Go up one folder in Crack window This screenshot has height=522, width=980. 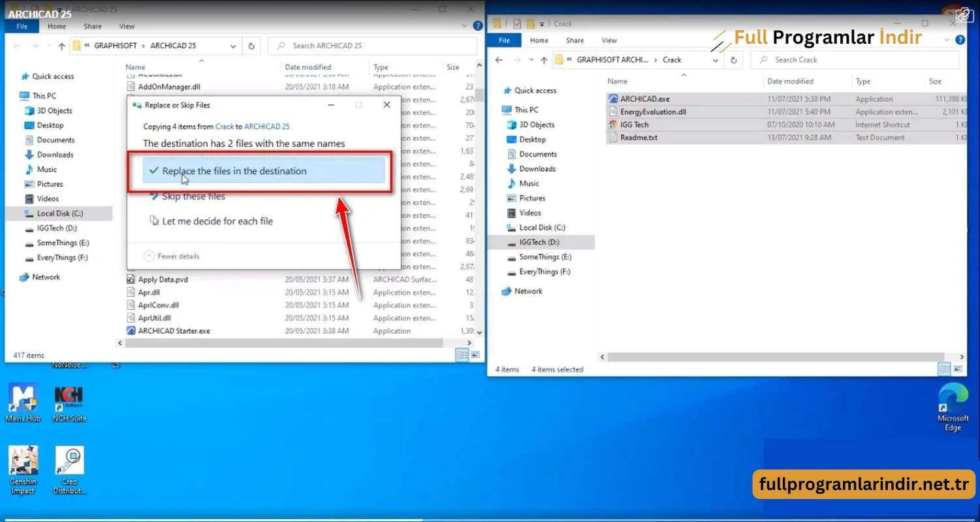(543, 60)
